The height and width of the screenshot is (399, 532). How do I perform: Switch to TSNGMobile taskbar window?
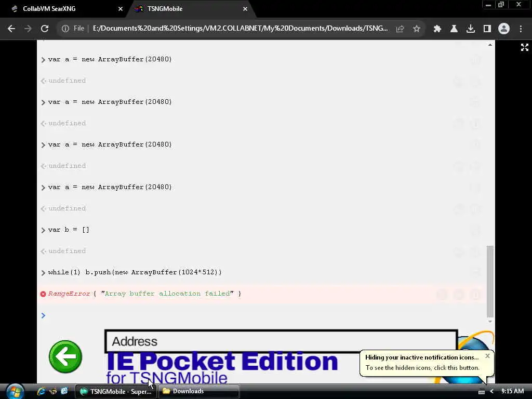click(x=116, y=391)
